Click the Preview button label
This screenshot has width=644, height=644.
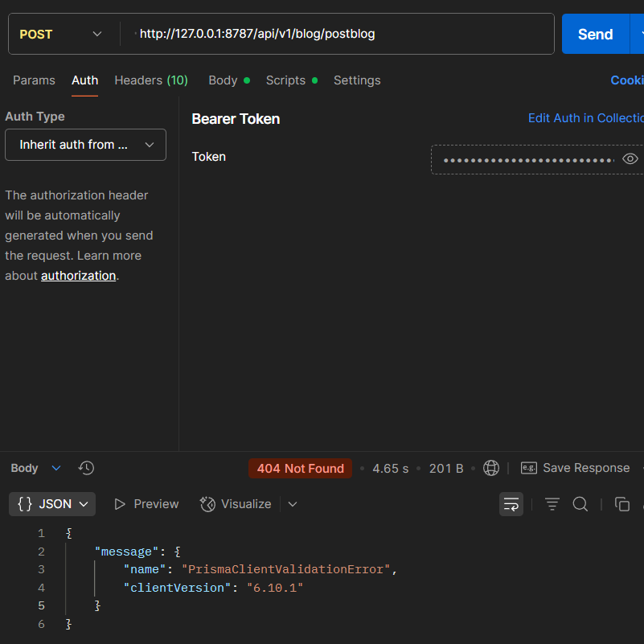(156, 504)
